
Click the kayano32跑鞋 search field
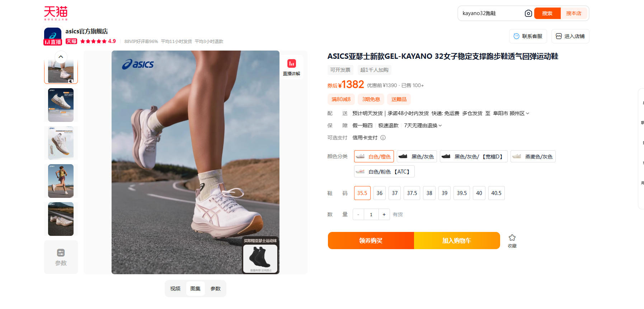491,13
